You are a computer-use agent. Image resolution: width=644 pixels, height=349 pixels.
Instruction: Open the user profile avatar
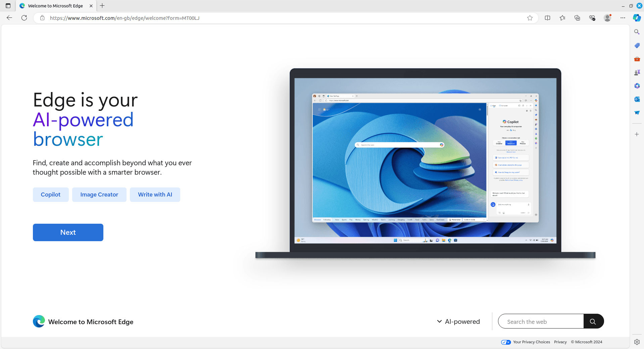pyautogui.click(x=607, y=18)
